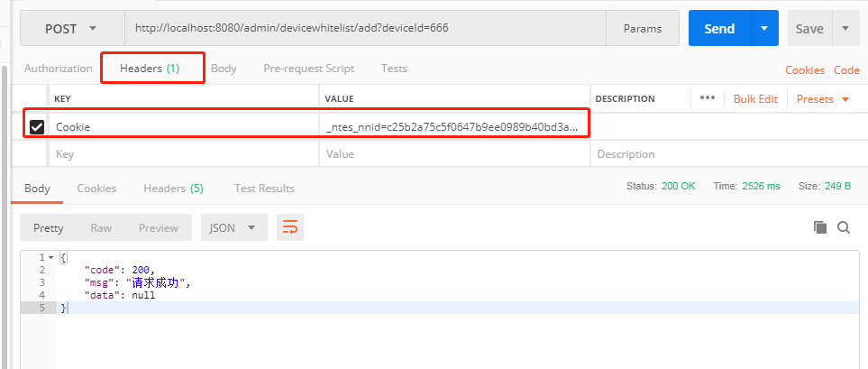Screen dimensions: 868x369
Task: Open the Presets dropdown
Action: [x=823, y=99]
